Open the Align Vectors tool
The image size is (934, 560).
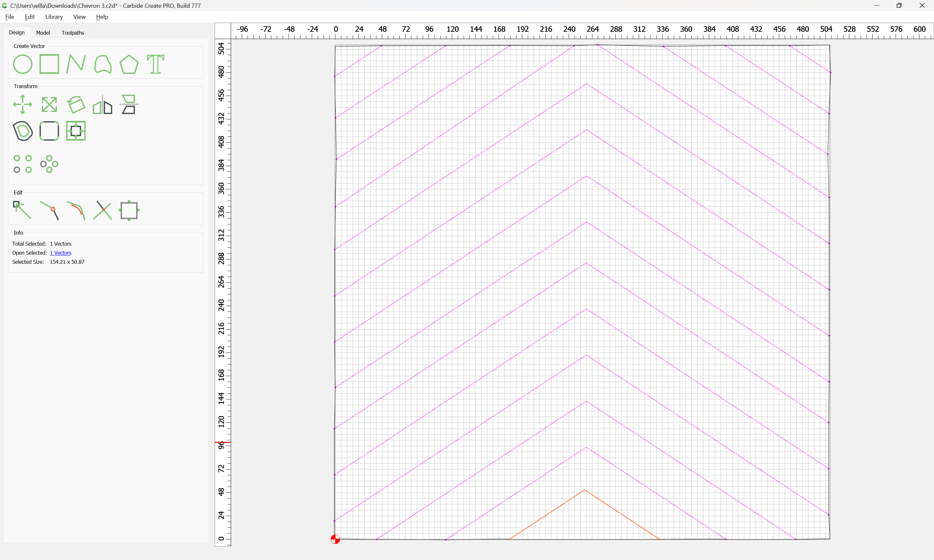point(129,105)
